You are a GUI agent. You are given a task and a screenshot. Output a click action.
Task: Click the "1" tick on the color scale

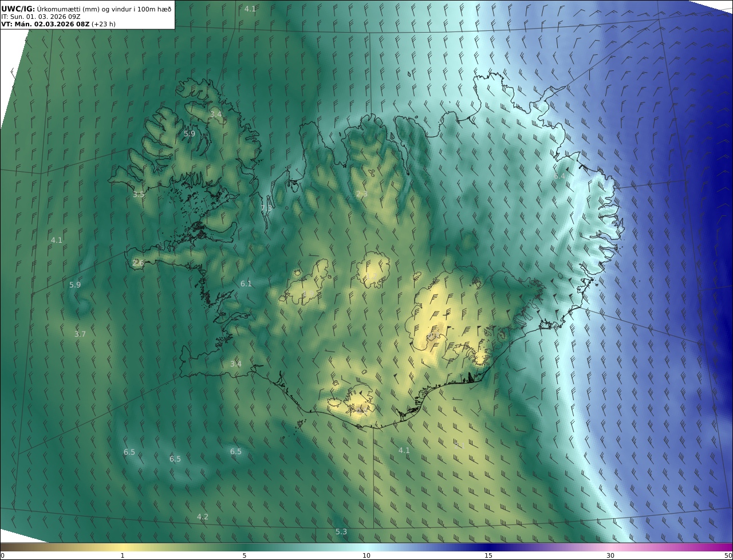pyautogui.click(x=123, y=555)
